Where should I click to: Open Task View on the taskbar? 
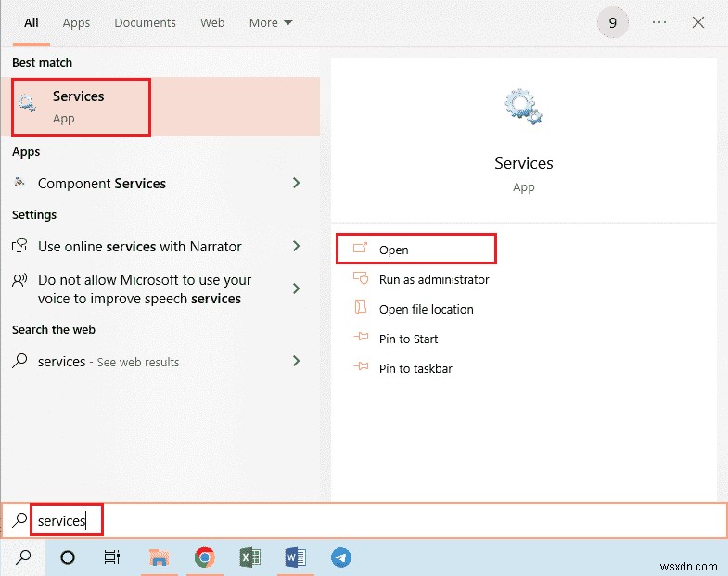[112, 557]
